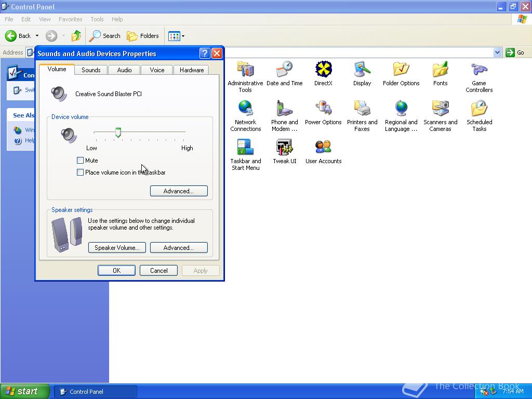Click Cancel in the Sounds dialog
This screenshot has width=532, height=399.
[159, 270]
